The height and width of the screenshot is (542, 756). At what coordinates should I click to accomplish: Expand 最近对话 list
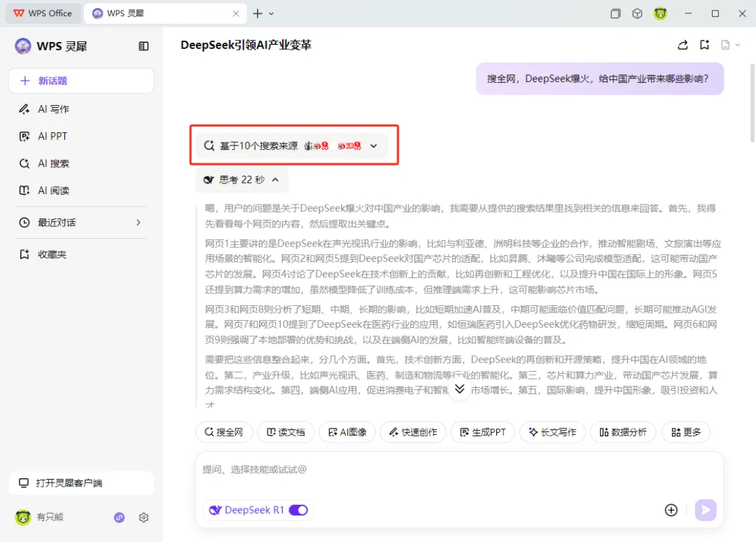pyautogui.click(x=81, y=222)
